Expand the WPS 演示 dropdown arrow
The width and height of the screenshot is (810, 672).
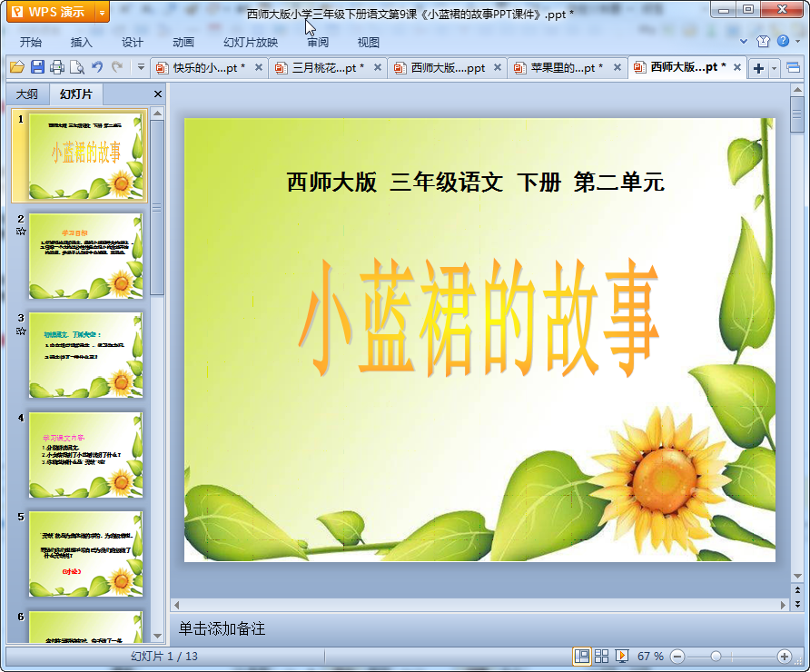(103, 13)
